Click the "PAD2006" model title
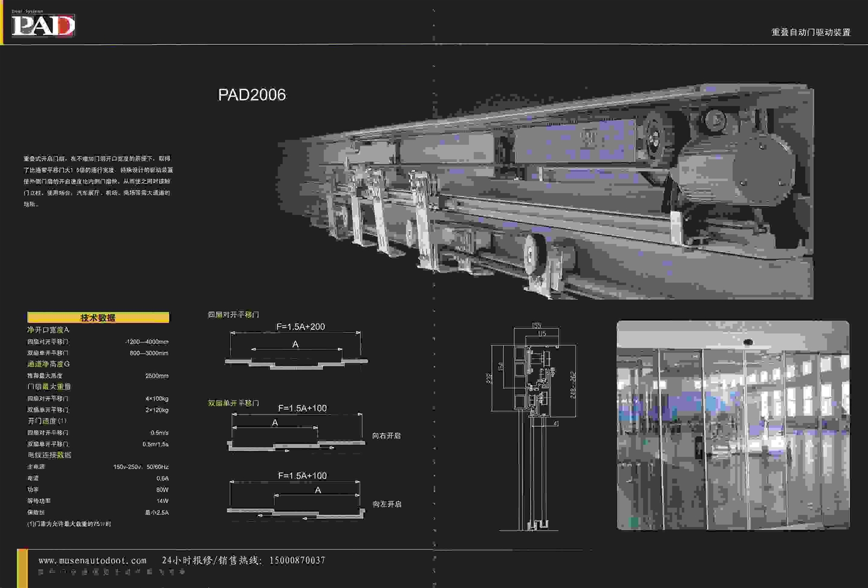This screenshot has height=588, width=868. click(252, 95)
